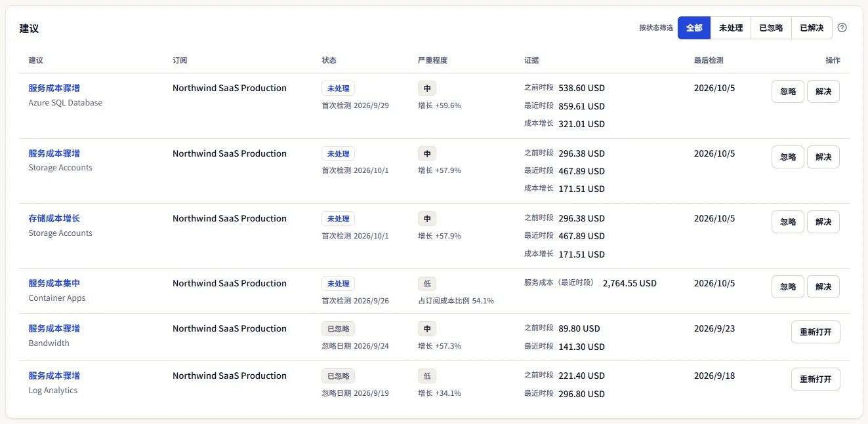
Task: Filter by 已解决 status
Action: coord(812,28)
